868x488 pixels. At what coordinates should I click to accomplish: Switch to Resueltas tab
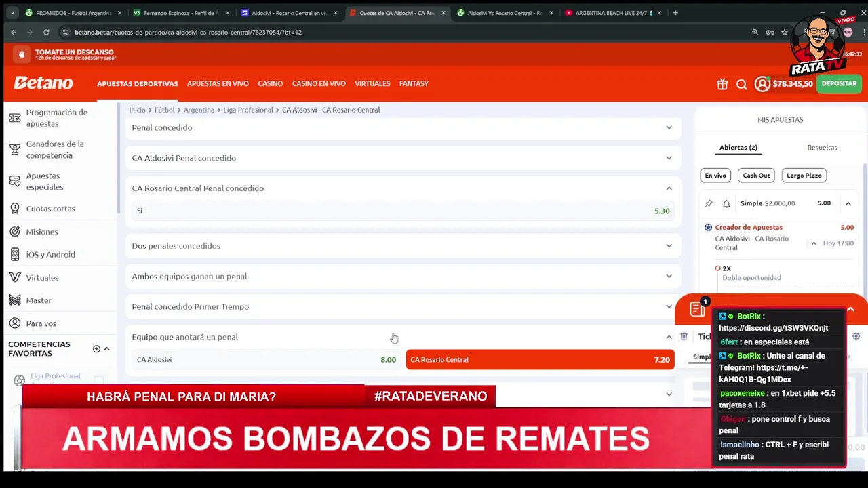click(x=822, y=148)
